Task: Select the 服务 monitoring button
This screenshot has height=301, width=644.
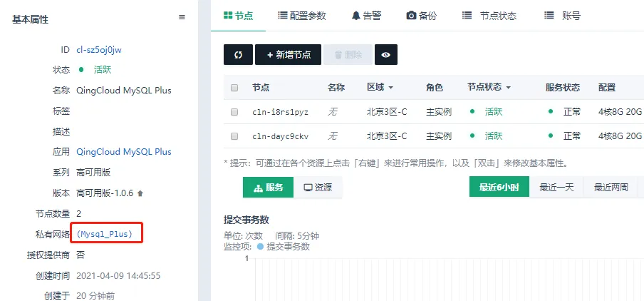Action: [x=268, y=188]
